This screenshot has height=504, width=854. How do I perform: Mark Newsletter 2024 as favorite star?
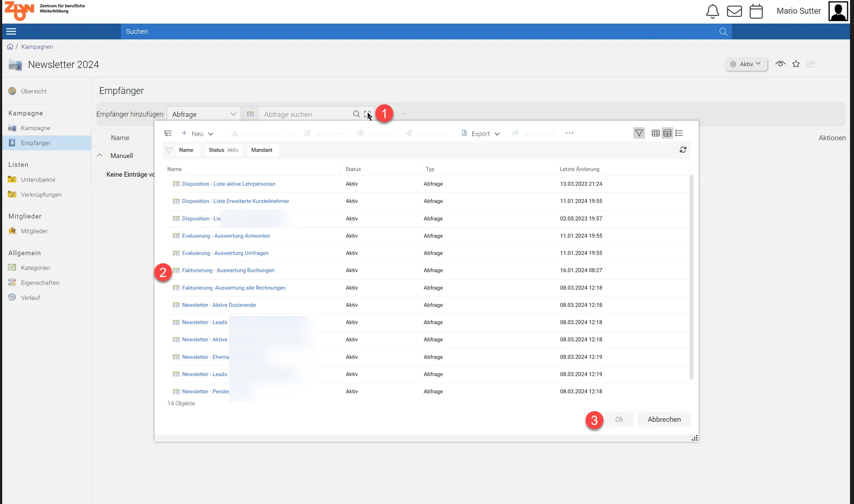click(x=796, y=64)
